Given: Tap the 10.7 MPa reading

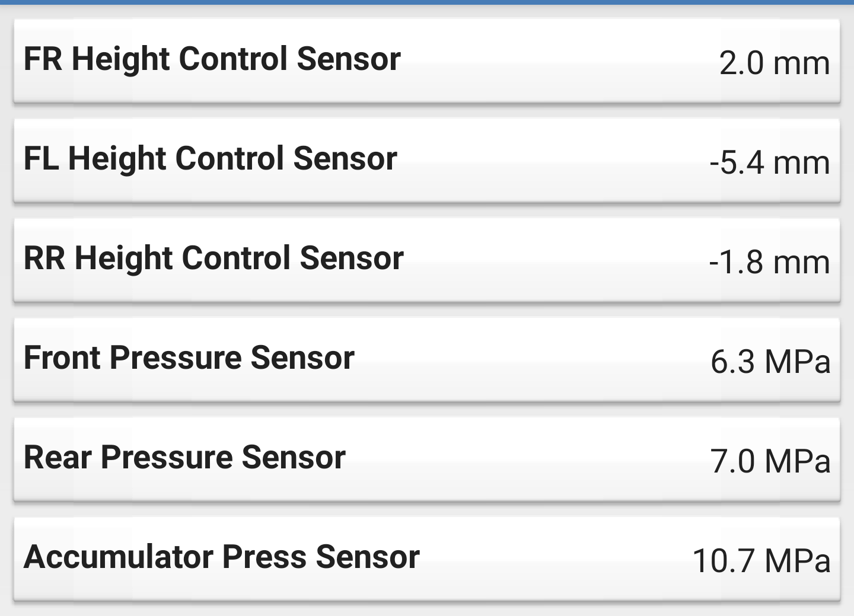Looking at the screenshot, I should [x=761, y=561].
